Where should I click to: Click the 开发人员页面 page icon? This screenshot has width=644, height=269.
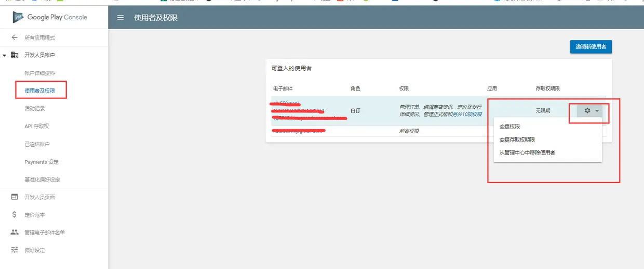click(x=15, y=197)
